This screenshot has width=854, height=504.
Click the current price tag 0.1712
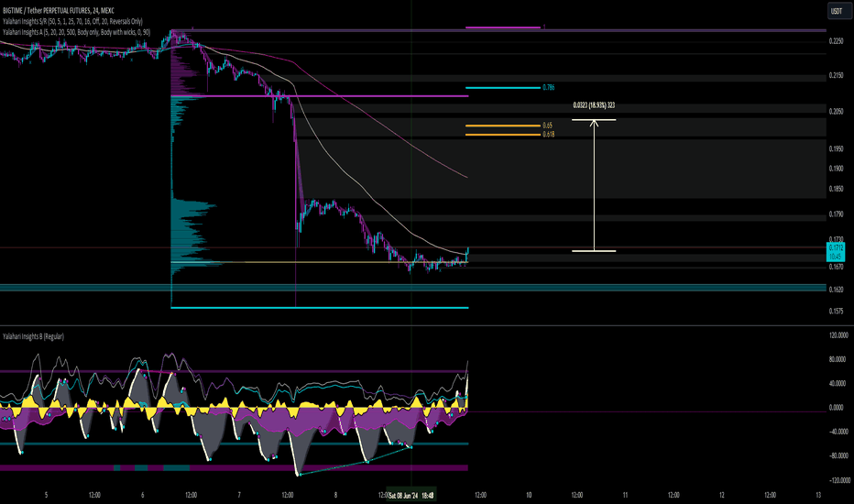click(x=836, y=248)
